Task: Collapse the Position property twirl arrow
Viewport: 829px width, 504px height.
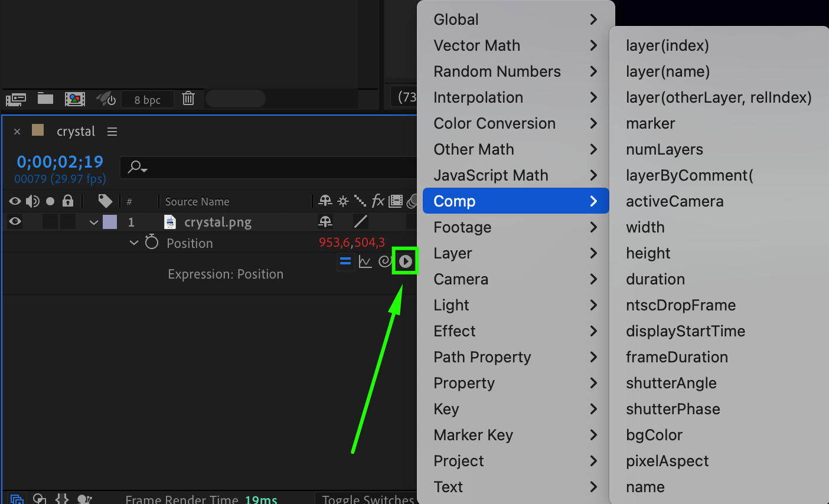Action: [134, 243]
